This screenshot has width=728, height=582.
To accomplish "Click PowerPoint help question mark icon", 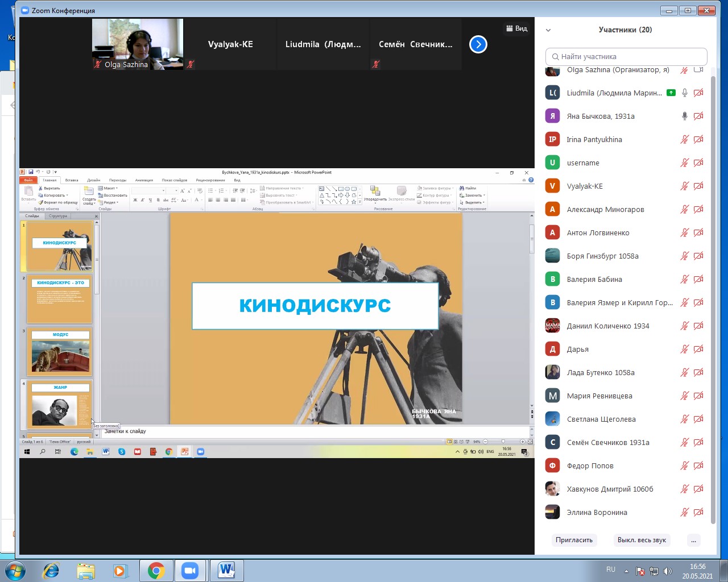I will pos(531,180).
